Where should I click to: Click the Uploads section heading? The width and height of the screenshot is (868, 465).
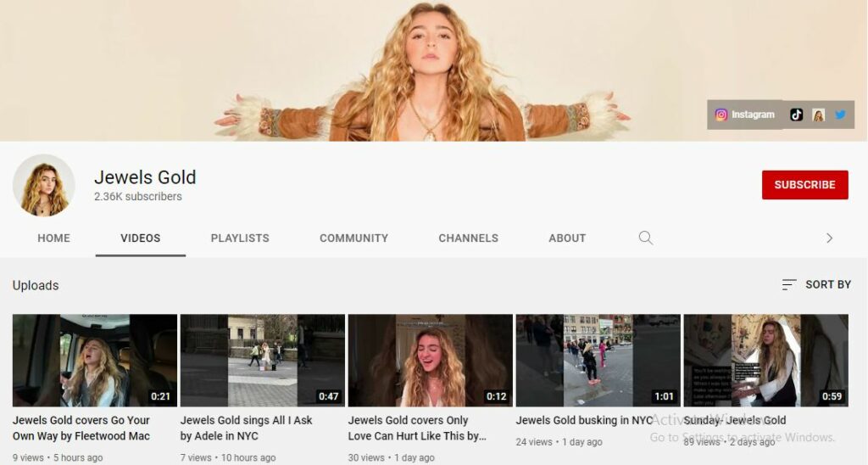tap(36, 285)
